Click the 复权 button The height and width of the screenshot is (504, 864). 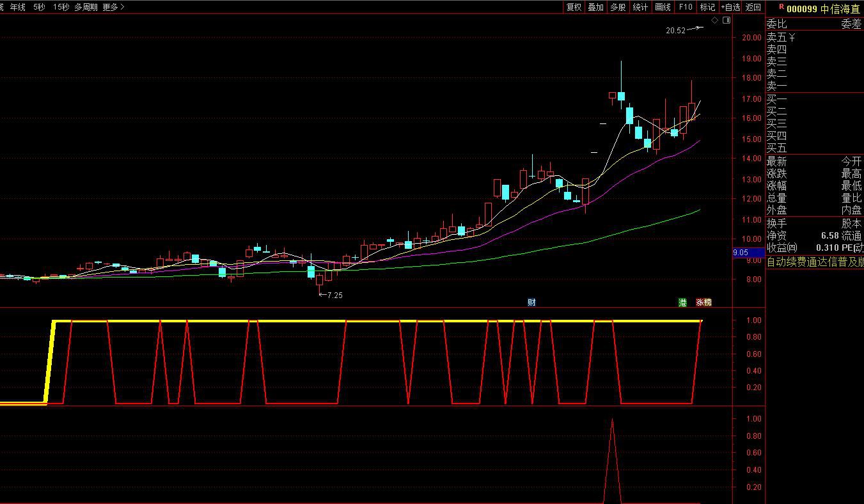574,7
